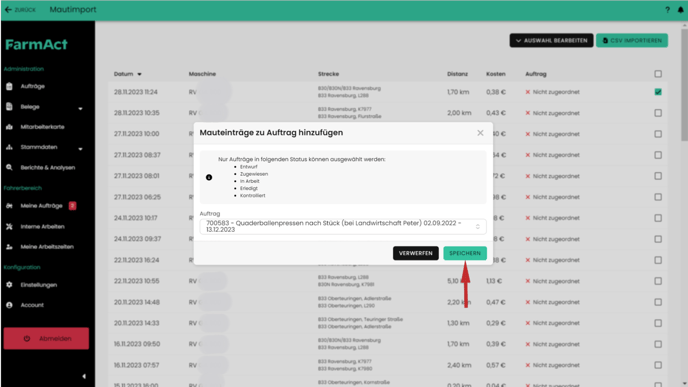Click the Meine Aufträge tractor icon

9,206
